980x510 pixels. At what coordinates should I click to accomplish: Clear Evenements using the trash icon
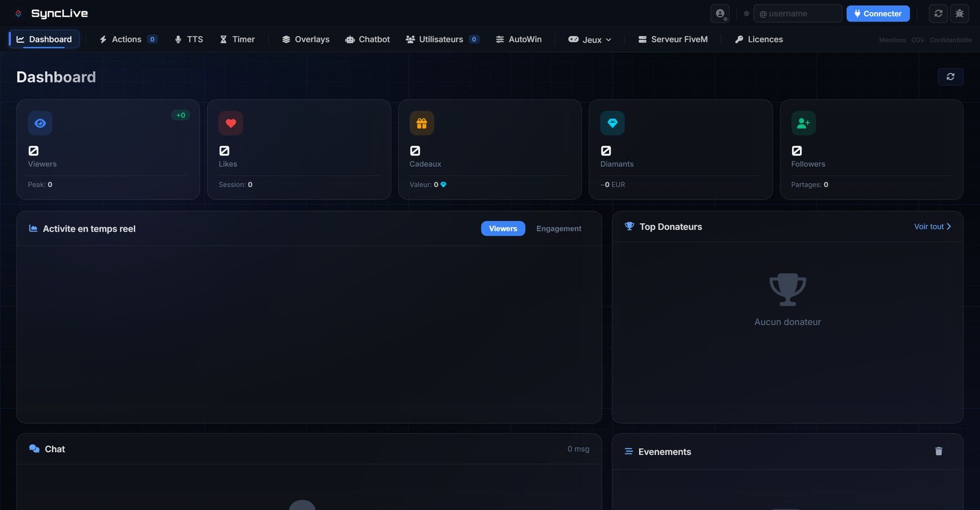pyautogui.click(x=939, y=451)
